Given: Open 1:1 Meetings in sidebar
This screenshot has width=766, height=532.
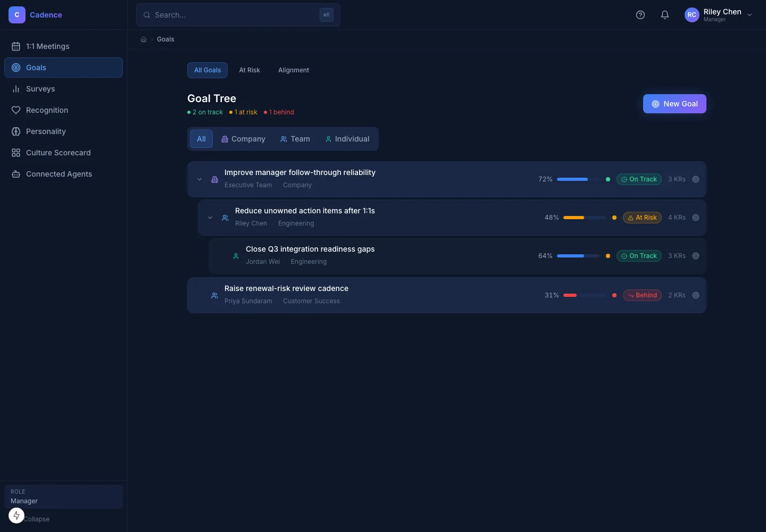Looking at the screenshot, I should [x=63, y=46].
